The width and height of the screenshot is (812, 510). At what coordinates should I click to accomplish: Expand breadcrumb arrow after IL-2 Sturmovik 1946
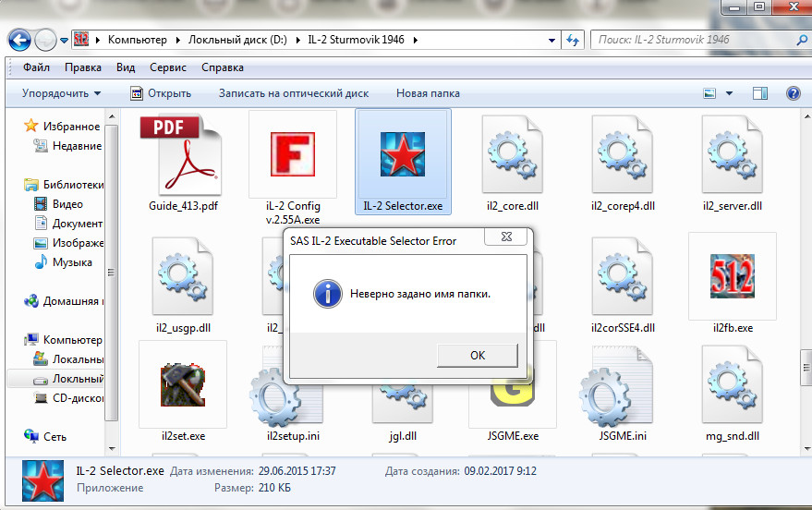(x=416, y=40)
